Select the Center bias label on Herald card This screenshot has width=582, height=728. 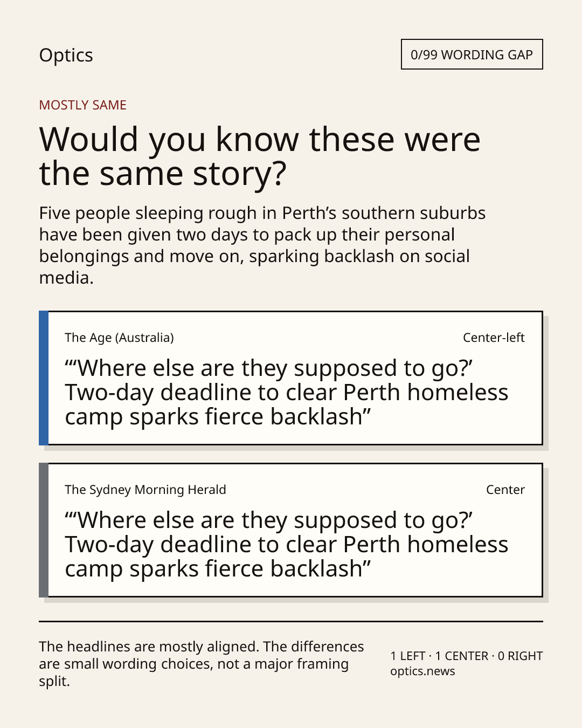(505, 490)
